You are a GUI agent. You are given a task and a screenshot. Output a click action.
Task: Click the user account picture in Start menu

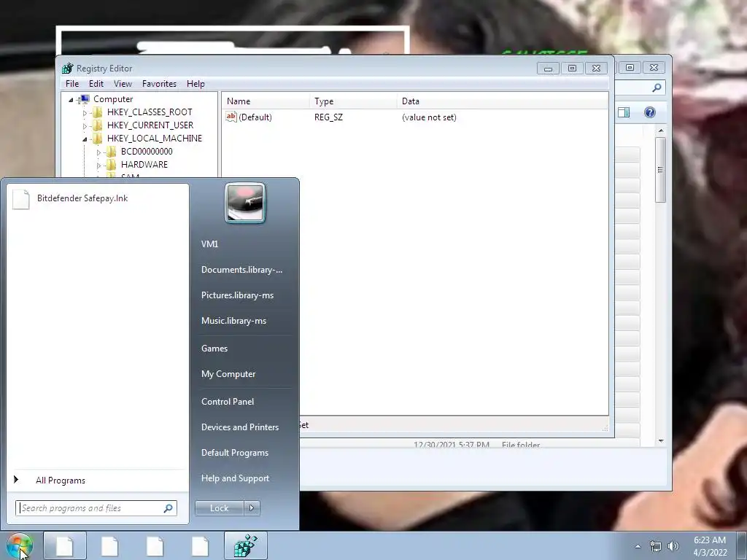tap(245, 203)
